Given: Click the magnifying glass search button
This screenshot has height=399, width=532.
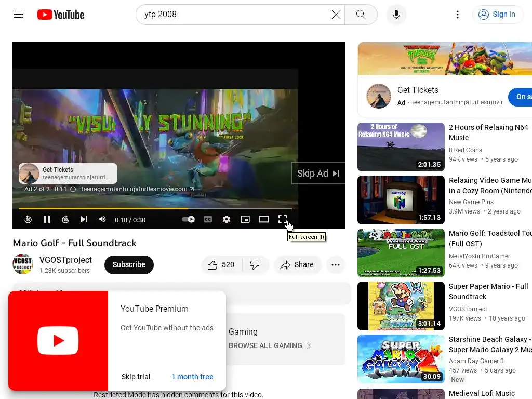Looking at the screenshot, I should point(361,14).
